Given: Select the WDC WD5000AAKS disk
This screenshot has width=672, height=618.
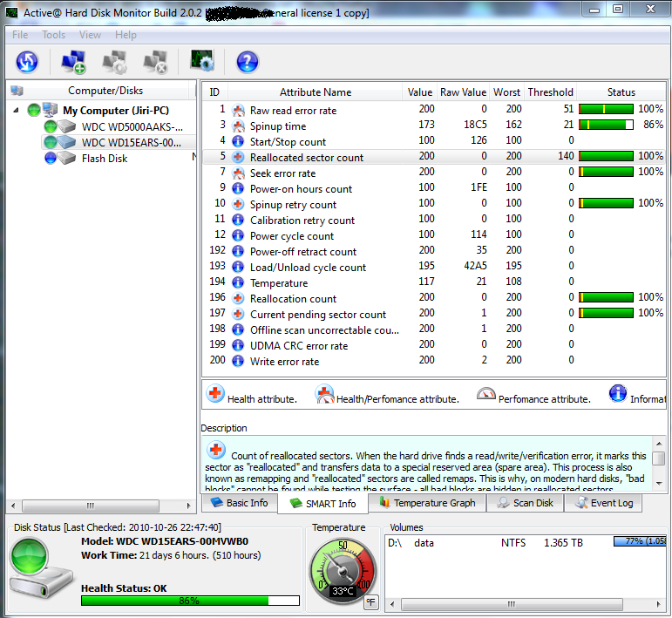Looking at the screenshot, I should pyautogui.click(x=132, y=127).
